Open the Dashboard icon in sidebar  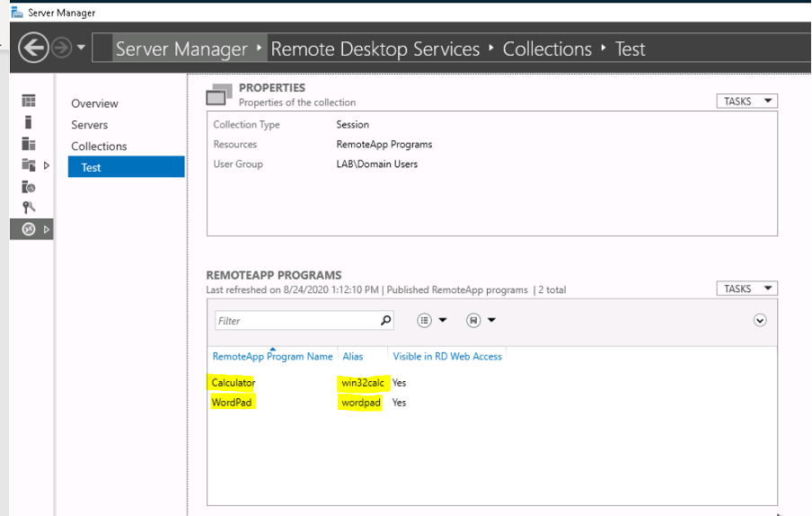coord(29,101)
